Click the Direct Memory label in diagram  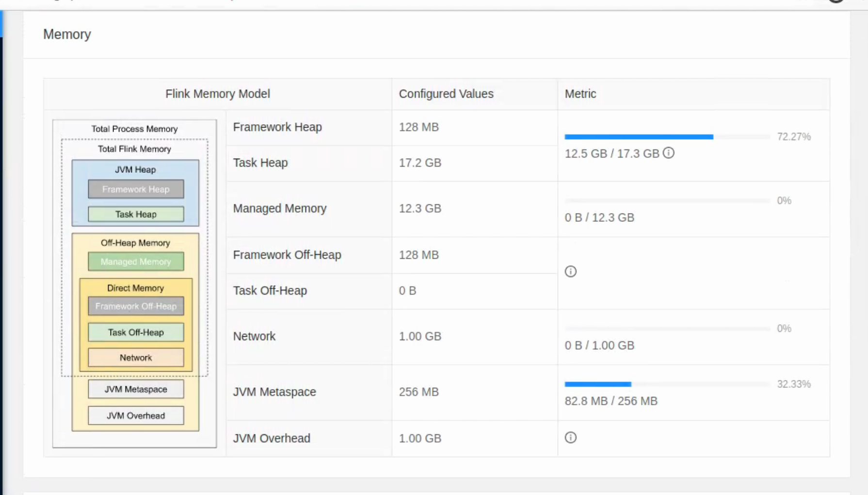click(135, 288)
